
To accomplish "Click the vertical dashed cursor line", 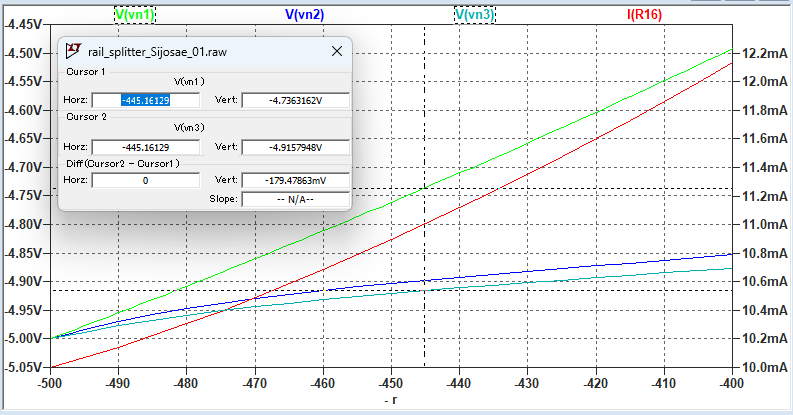I will (425, 300).
